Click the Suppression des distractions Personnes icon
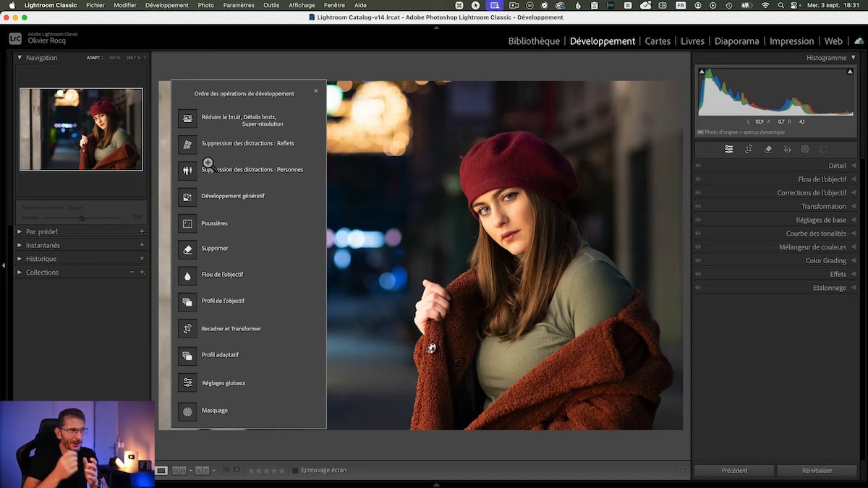Screen dimensions: 868x488 187,171
